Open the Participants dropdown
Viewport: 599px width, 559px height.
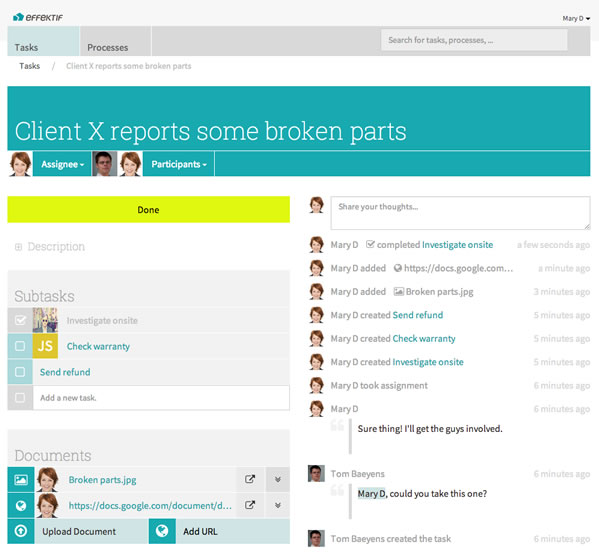(179, 164)
